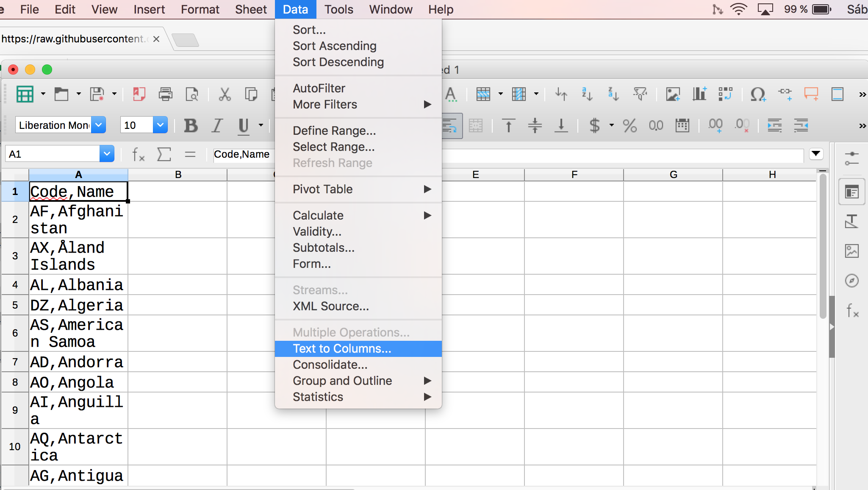Toggle Bold formatting

pyautogui.click(x=191, y=125)
